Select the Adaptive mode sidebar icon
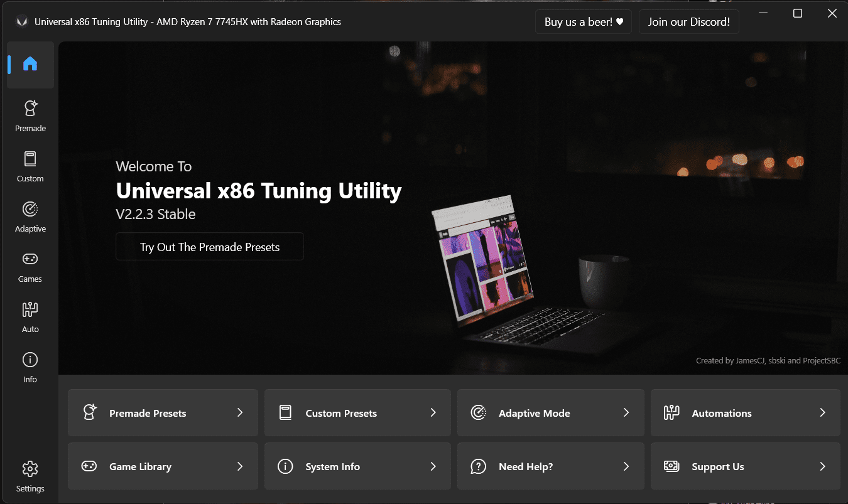Viewport: 848px width, 504px height. coord(30,216)
